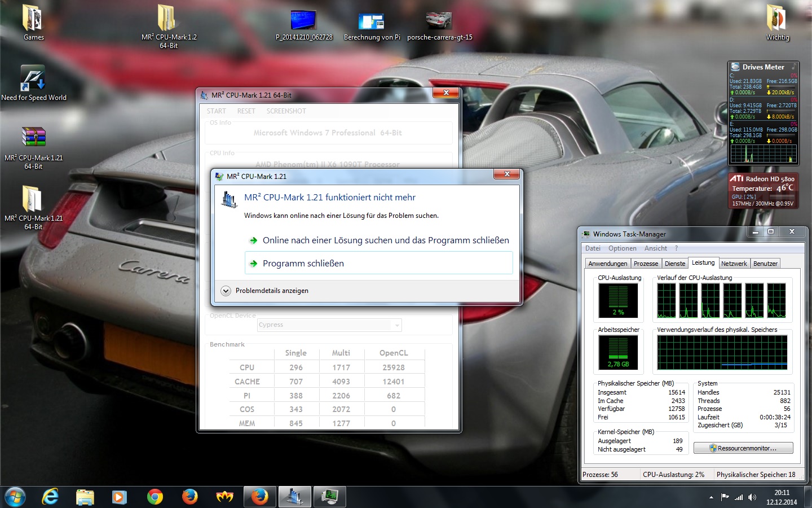
Task: Open Datei menu in Task-Manager
Action: [x=593, y=248]
